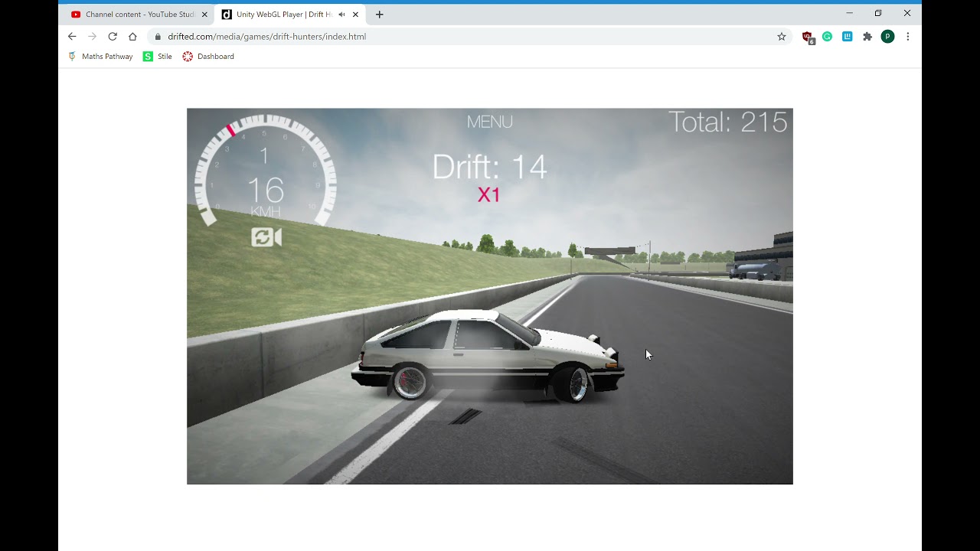The image size is (980, 551).
Task: Open the Maths Pathway bookmark
Action: click(100, 57)
